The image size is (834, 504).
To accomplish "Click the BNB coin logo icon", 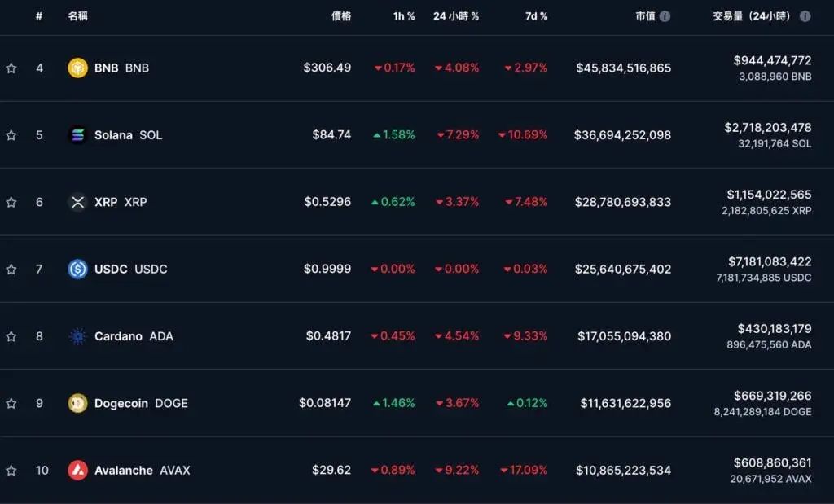I will coord(77,68).
